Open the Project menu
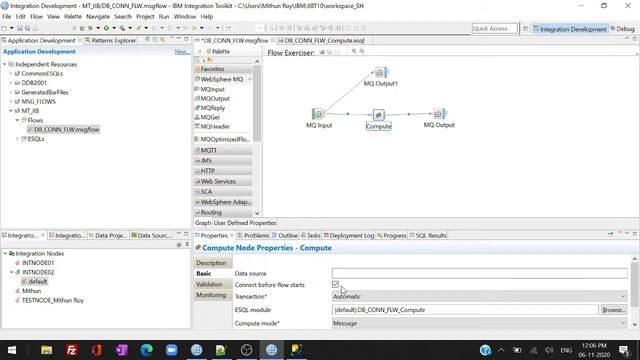This screenshot has width=640, height=360. pyautogui.click(x=145, y=16)
